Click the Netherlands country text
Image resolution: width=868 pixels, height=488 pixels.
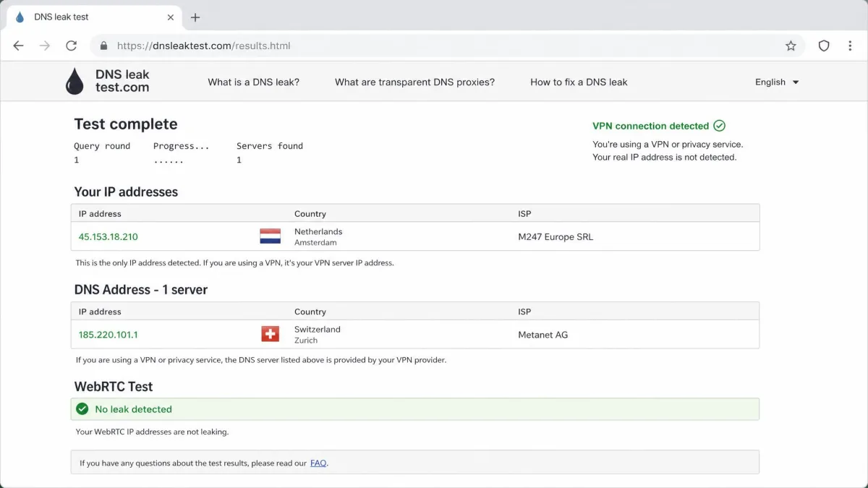318,231
